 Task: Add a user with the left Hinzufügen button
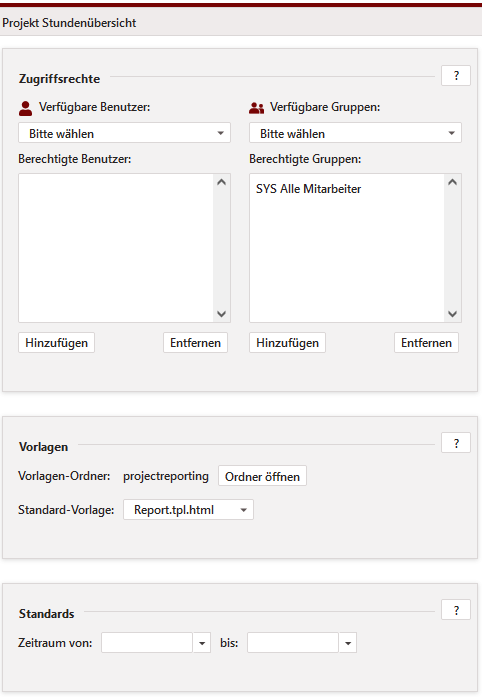click(x=56, y=343)
